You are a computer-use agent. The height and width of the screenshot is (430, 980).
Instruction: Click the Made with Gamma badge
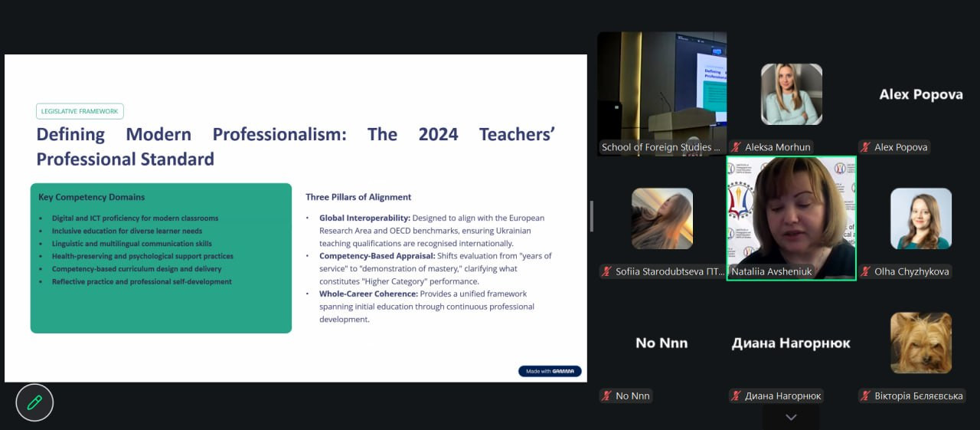[x=550, y=371]
